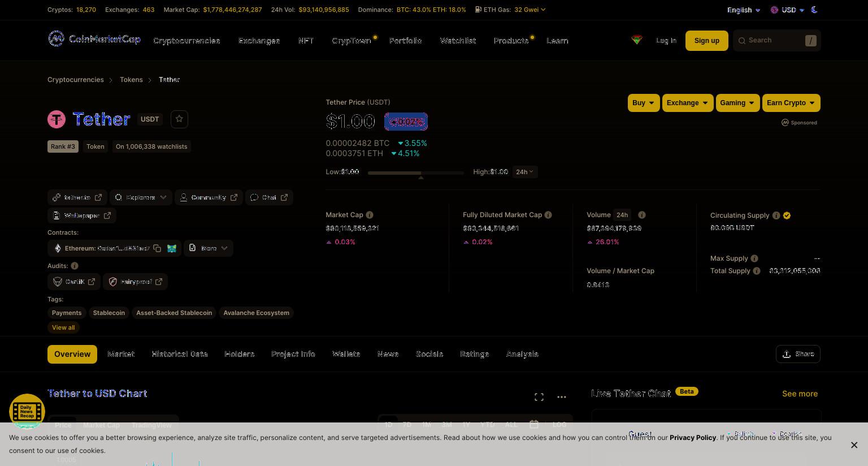The height and width of the screenshot is (466, 868).
Task: Open ETH Gas dropdown
Action: tap(530, 10)
